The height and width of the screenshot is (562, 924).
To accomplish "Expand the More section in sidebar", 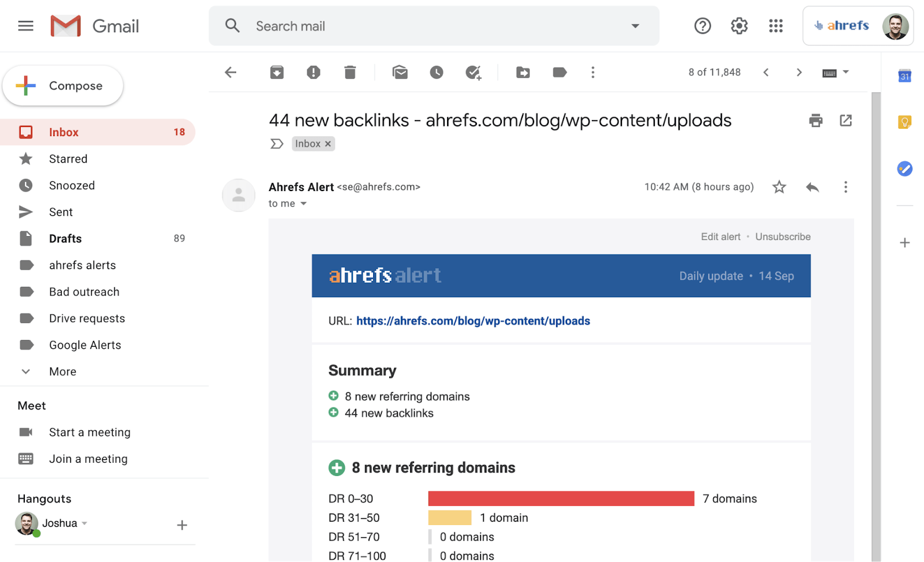I will click(62, 371).
